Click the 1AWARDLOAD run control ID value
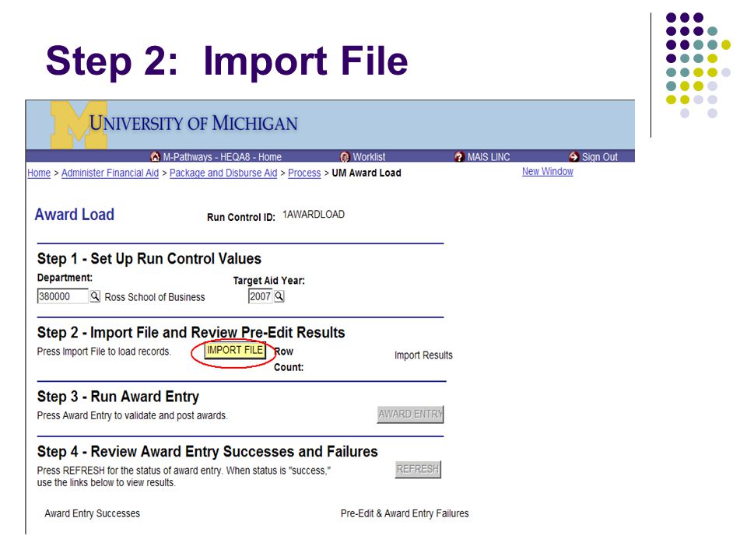This screenshot has width=747, height=560. click(314, 215)
